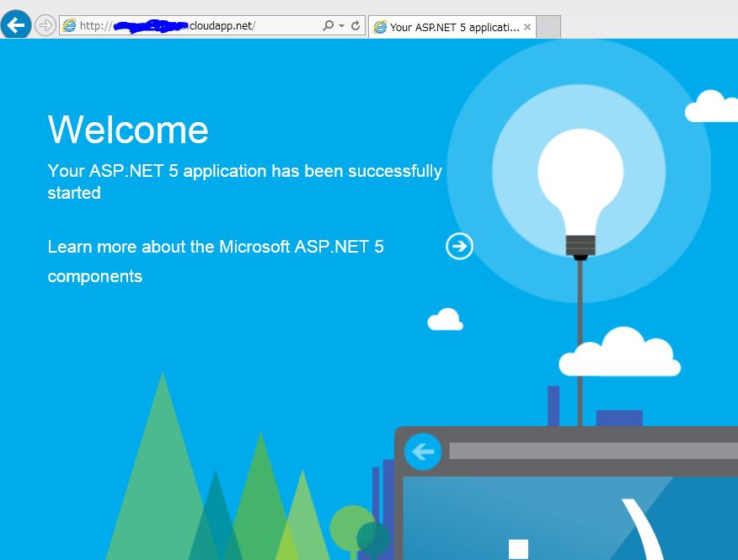Click the 'application has been successfully started' text
This screenshot has height=560, width=738.
pyautogui.click(x=245, y=182)
